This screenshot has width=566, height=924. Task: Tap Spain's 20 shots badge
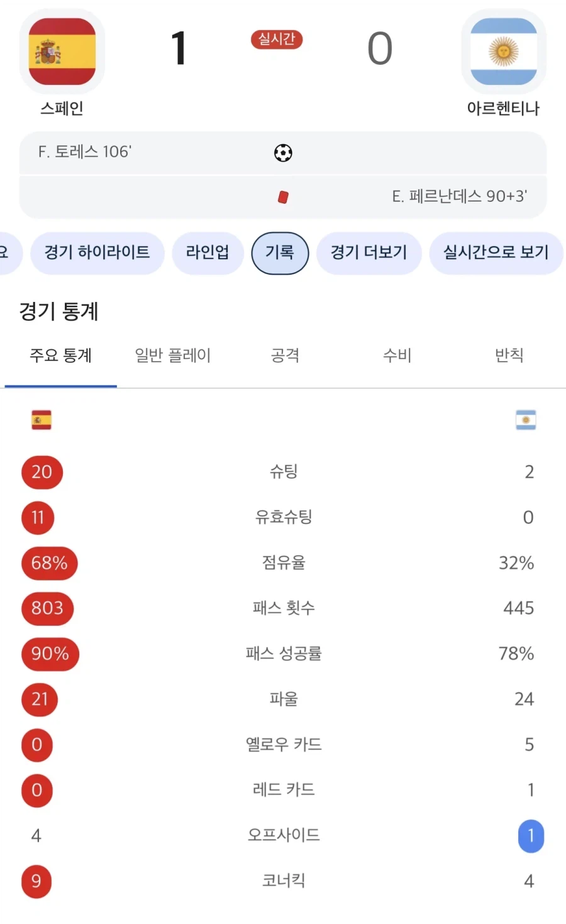tap(42, 472)
